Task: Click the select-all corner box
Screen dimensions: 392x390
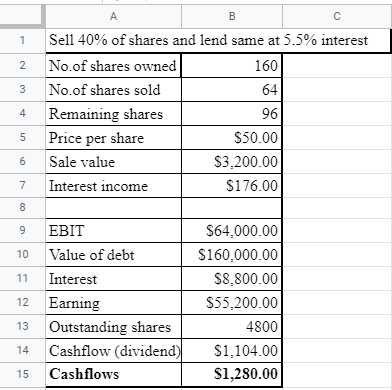Action: coord(22,16)
